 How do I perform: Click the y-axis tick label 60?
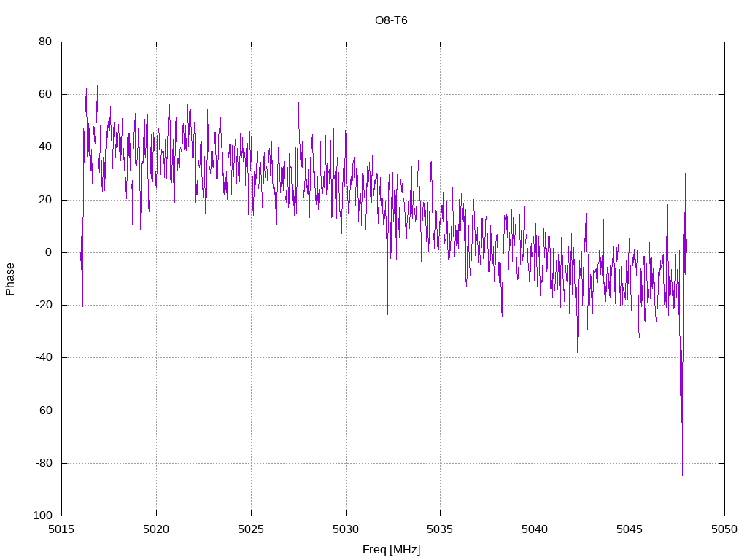[45, 94]
